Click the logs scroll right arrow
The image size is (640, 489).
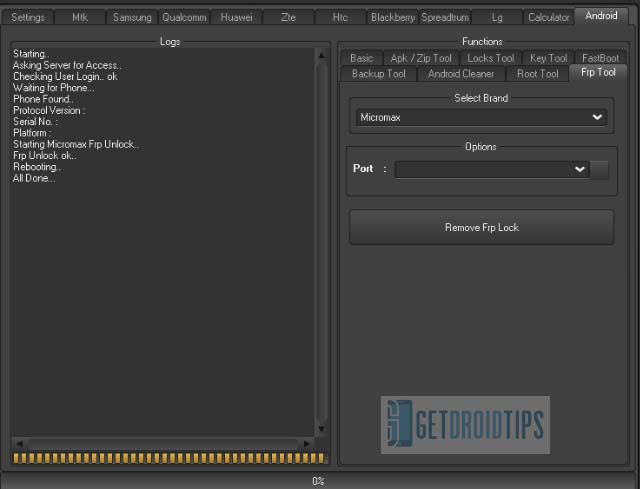(307, 443)
